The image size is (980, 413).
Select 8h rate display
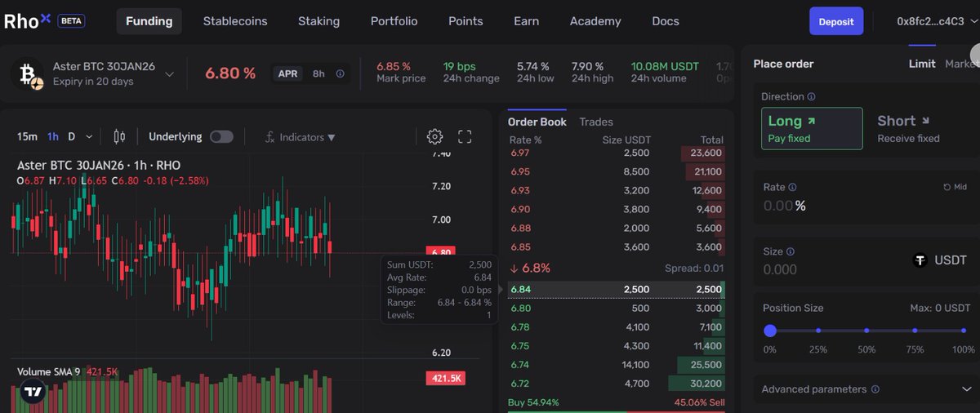[x=318, y=73]
